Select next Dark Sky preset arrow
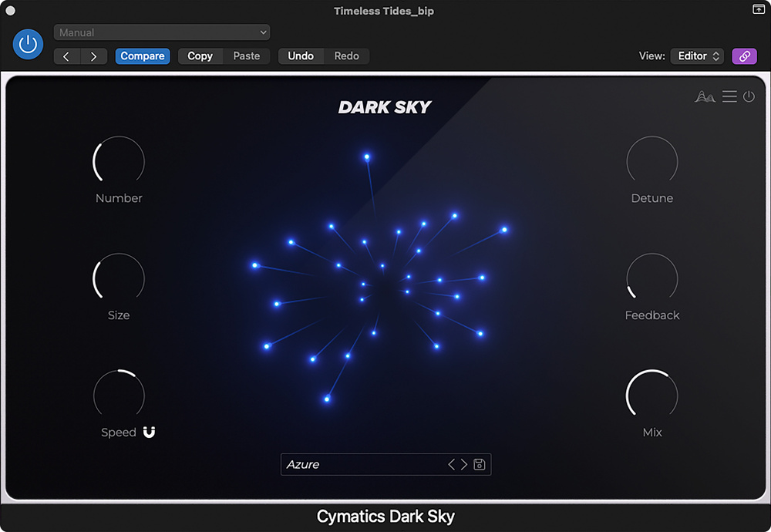Viewport: 771px width, 532px height. tap(463, 465)
